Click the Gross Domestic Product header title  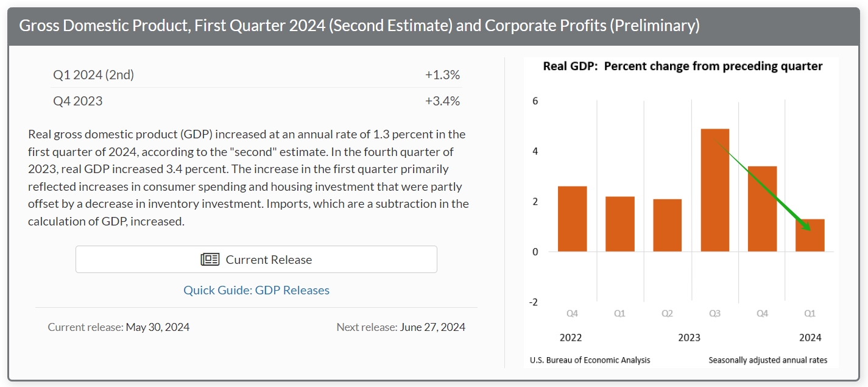[x=359, y=26]
